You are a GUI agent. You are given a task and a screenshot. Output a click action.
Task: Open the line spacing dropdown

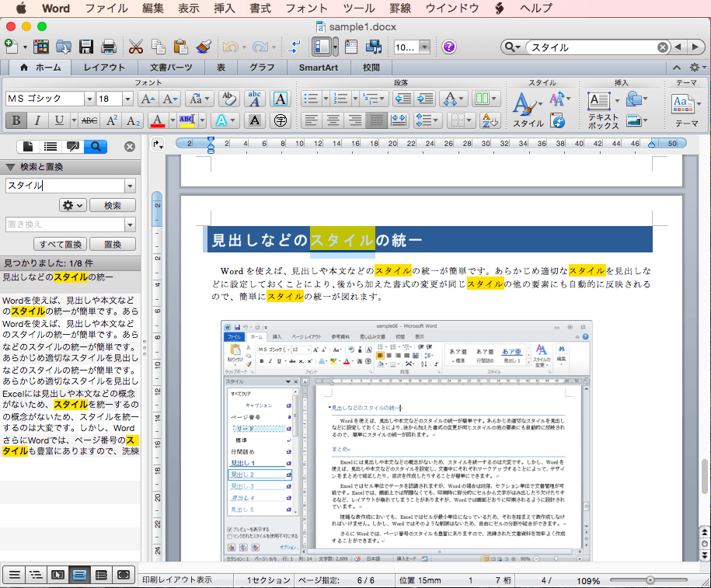point(427,120)
